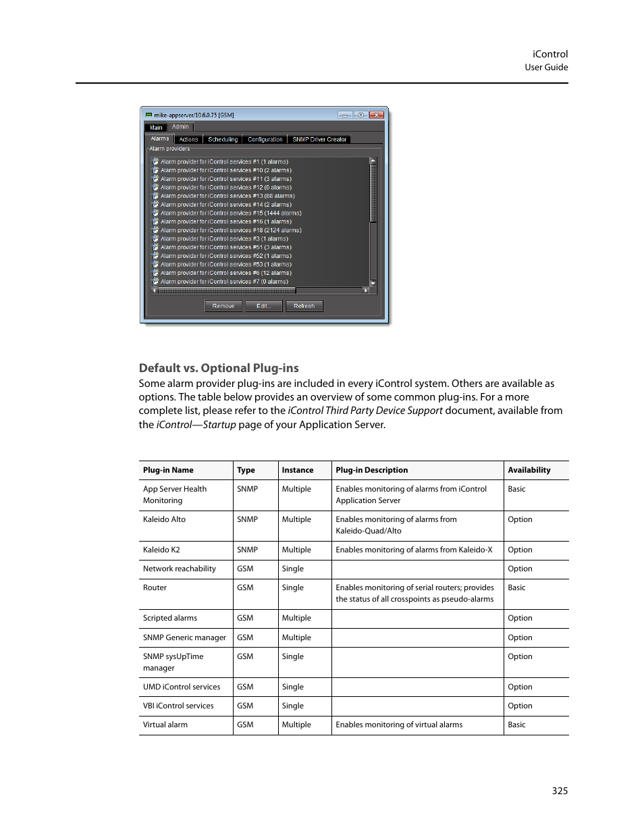Click 'Virtual alarm' table cell
The width and height of the screenshot is (644, 834).
(165, 725)
